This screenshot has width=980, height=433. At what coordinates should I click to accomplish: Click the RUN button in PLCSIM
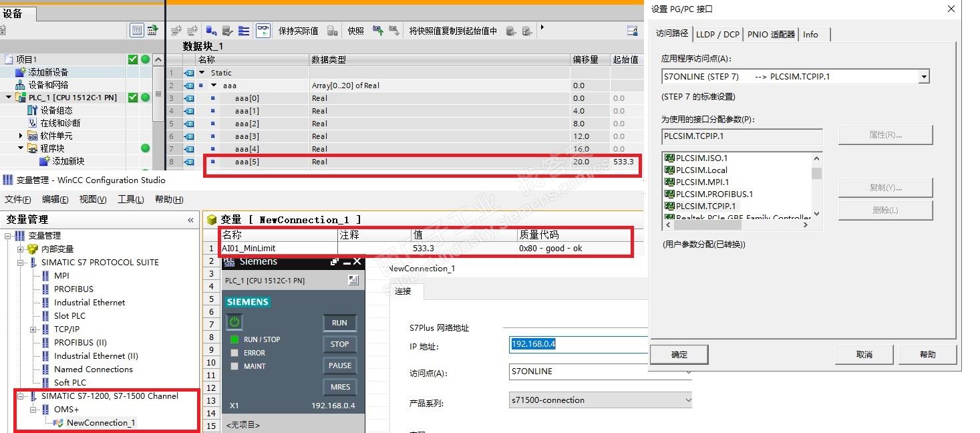click(339, 323)
